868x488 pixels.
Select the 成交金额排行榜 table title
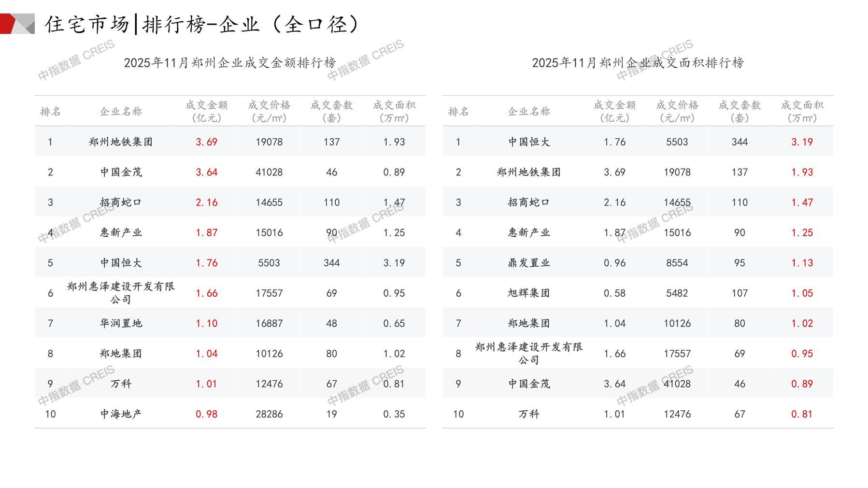pyautogui.click(x=230, y=63)
